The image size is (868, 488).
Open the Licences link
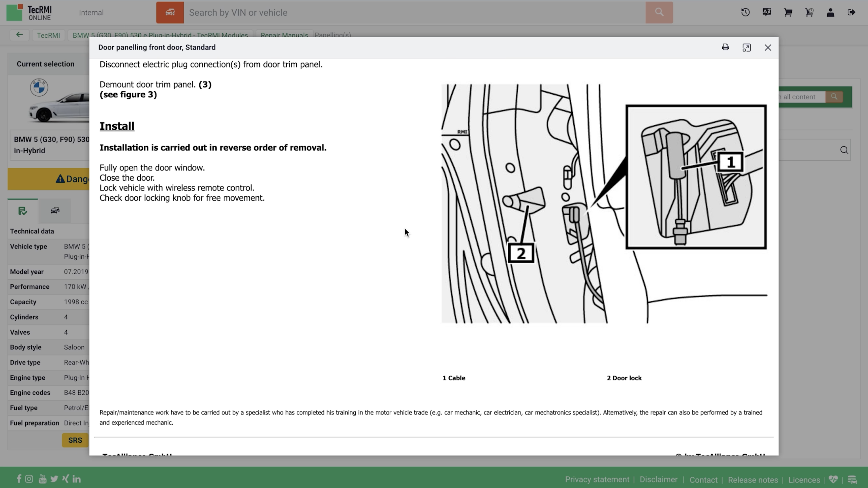[804, 479]
